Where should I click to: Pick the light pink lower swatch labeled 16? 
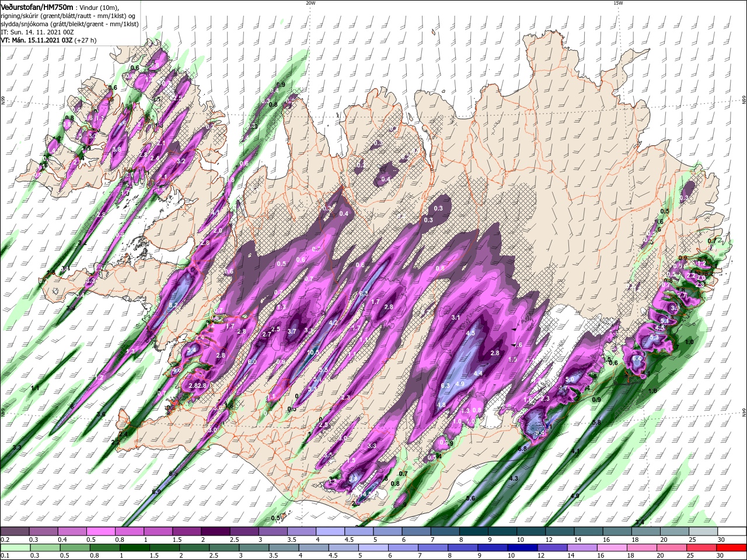pos(612,548)
